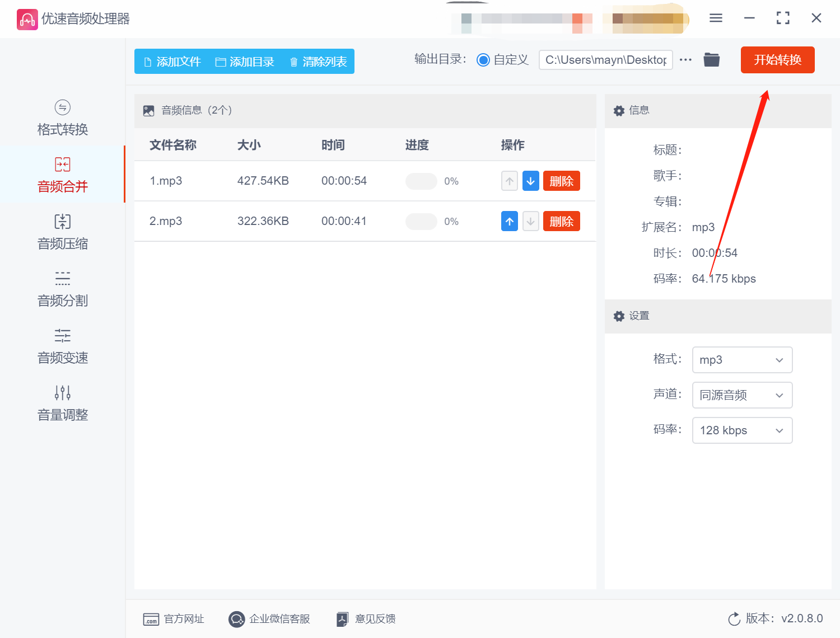Viewport: 840px width, 638px height.
Task: Click the gear icon next to 设置
Action: (x=619, y=316)
